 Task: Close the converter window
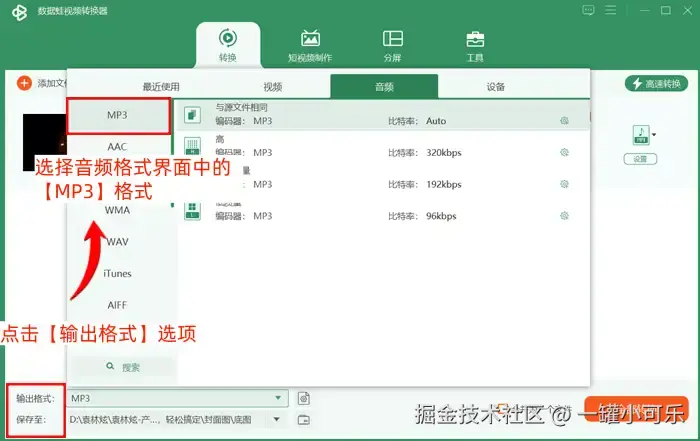[x=688, y=10]
